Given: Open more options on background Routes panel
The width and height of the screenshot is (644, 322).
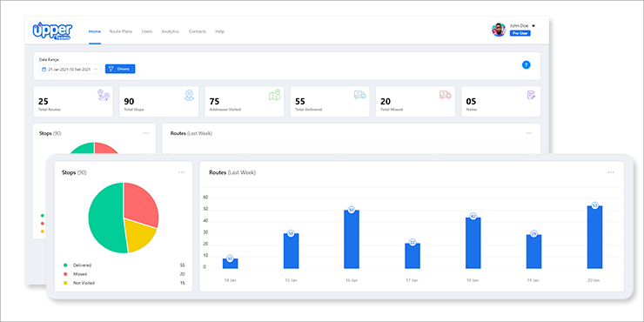Looking at the screenshot, I should pyautogui.click(x=529, y=133).
